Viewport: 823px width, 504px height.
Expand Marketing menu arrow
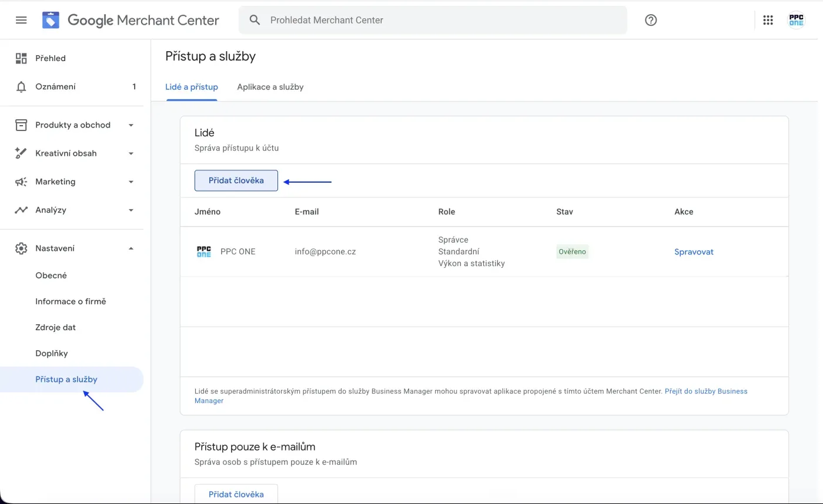click(x=131, y=182)
